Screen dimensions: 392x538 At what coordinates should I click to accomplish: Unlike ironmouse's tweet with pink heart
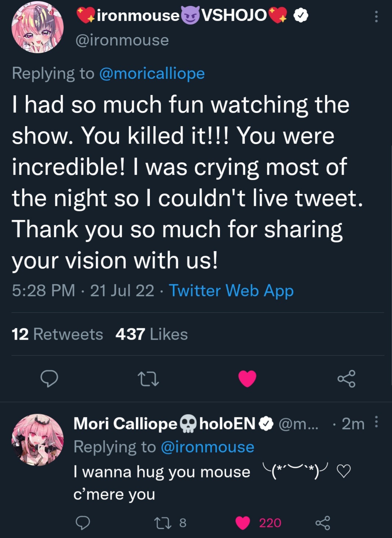coord(247,379)
